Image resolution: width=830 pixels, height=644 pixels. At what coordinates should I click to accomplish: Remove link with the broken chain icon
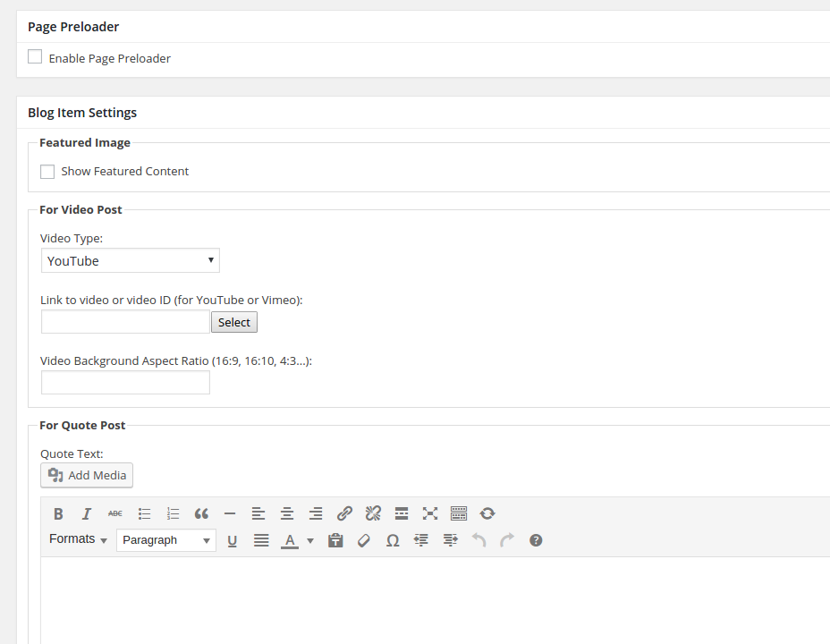coord(373,513)
